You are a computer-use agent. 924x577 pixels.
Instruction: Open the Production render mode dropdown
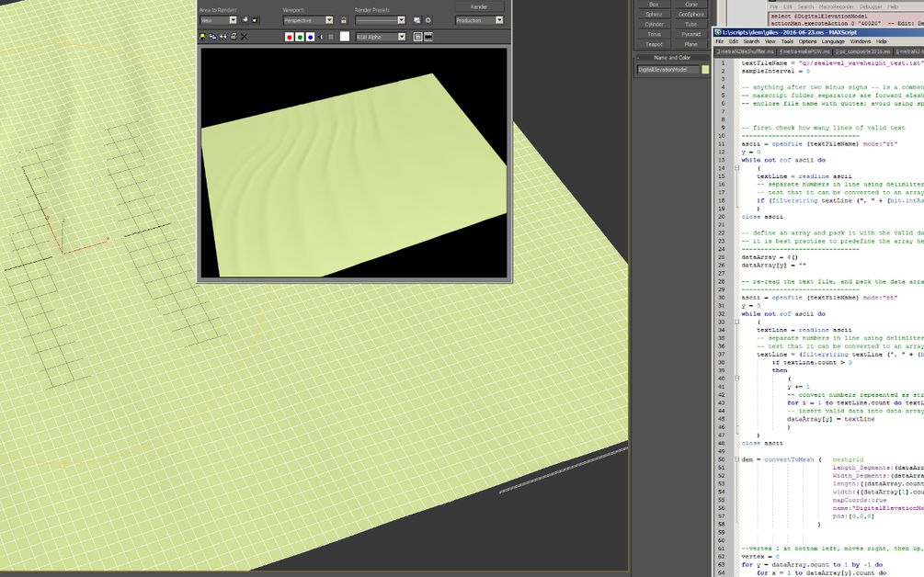click(x=479, y=20)
